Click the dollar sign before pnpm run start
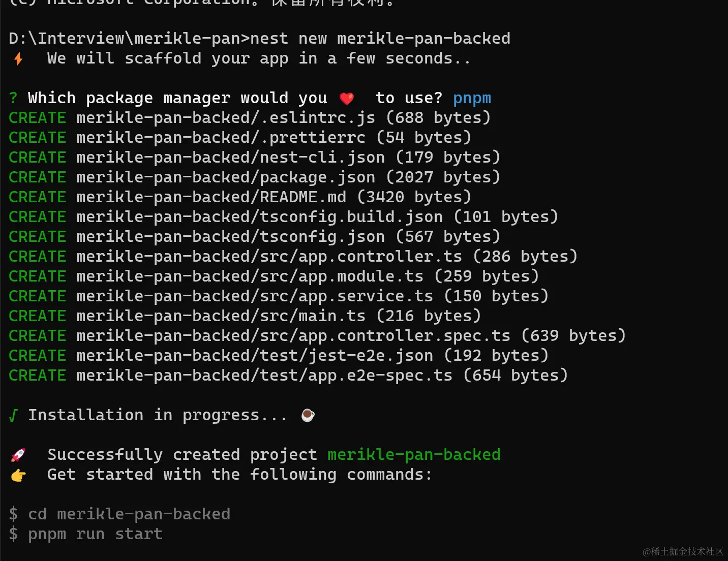Viewport: 728px width, 561px height. tap(13, 534)
